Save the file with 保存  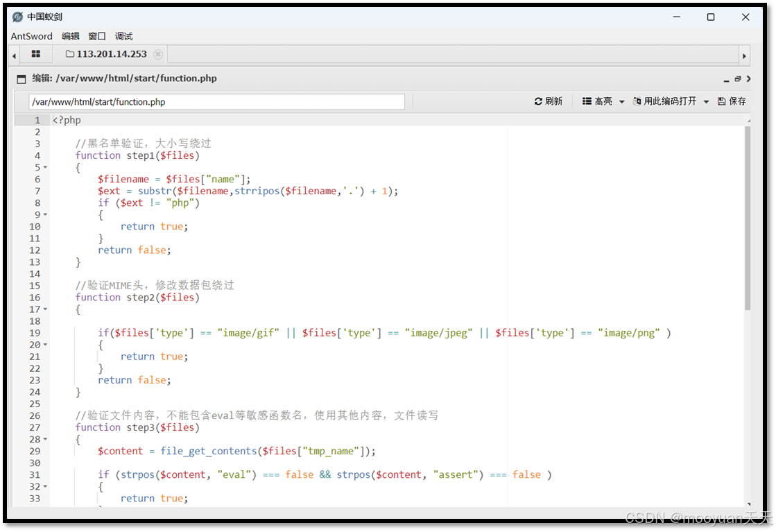pos(732,101)
